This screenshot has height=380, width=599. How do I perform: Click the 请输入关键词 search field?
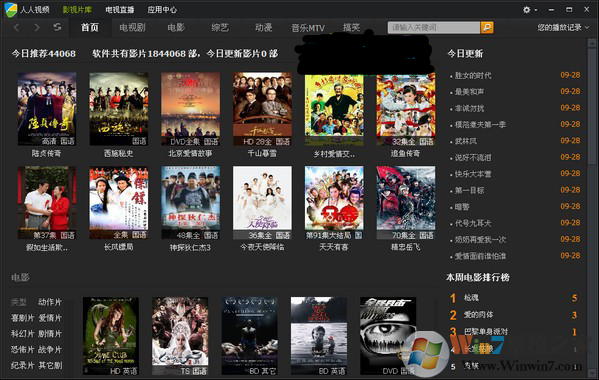coord(434,27)
